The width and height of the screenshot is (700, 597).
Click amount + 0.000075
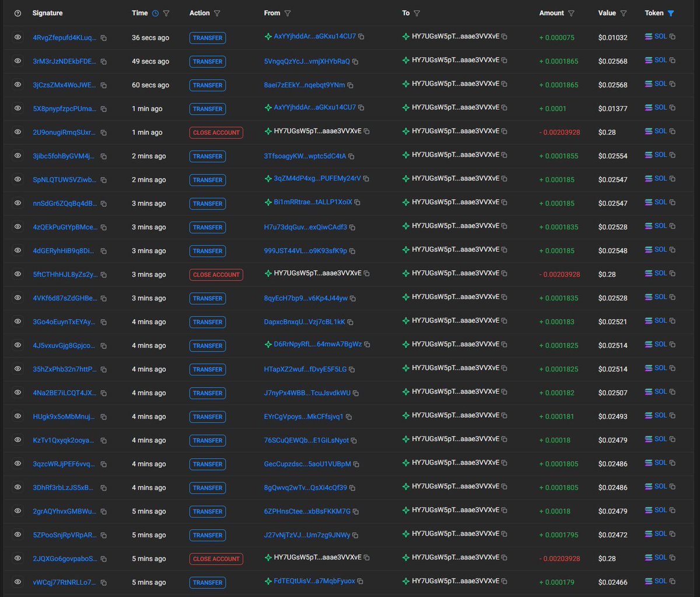(x=557, y=38)
